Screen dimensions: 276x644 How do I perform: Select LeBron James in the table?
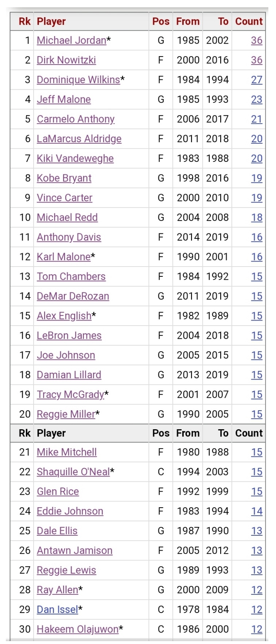69,336
